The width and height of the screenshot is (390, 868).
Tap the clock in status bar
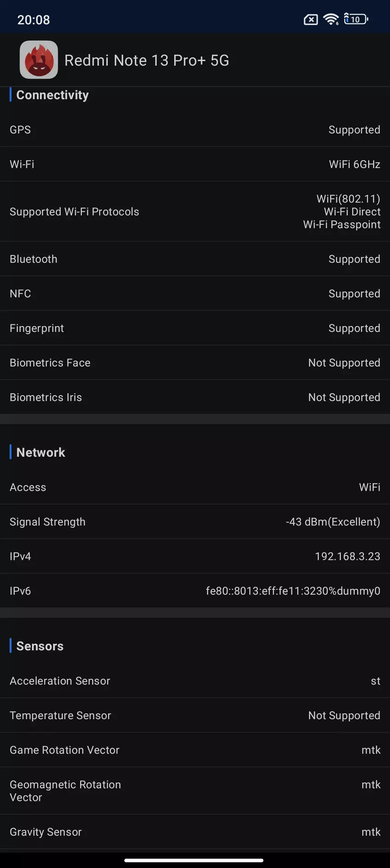tap(33, 20)
